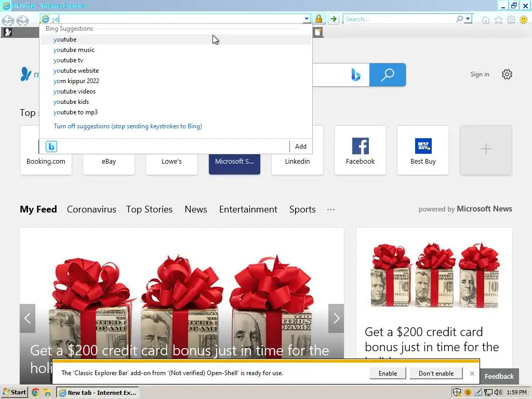Switch to the Coronavirus tab
Image resolution: width=532 pixels, height=399 pixels.
pos(91,209)
